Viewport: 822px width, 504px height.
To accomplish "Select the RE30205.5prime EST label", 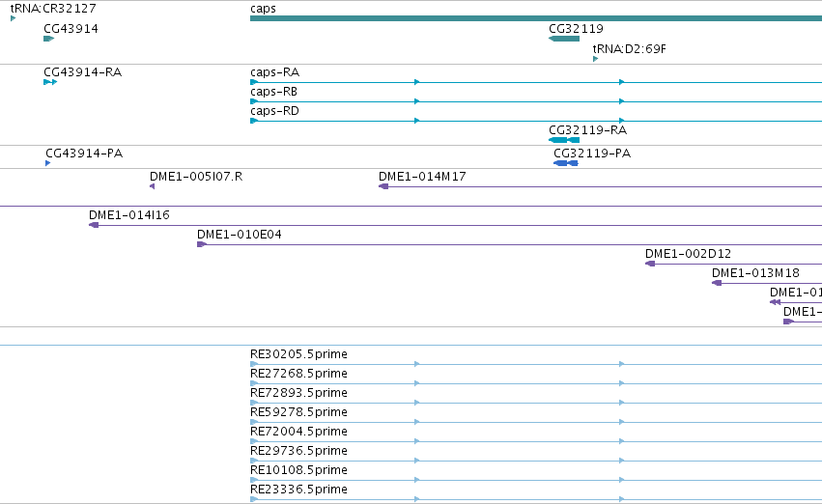I will pyautogui.click(x=298, y=353).
